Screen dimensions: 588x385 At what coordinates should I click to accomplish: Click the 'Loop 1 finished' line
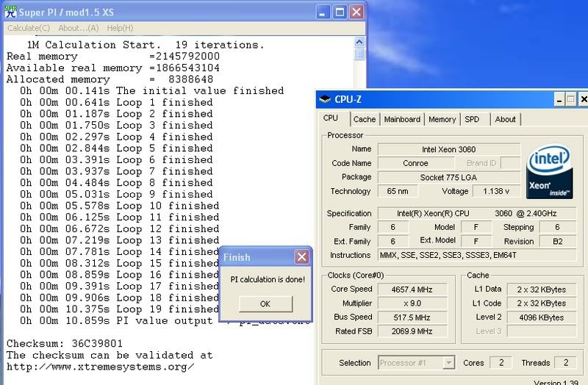pyautogui.click(x=117, y=102)
